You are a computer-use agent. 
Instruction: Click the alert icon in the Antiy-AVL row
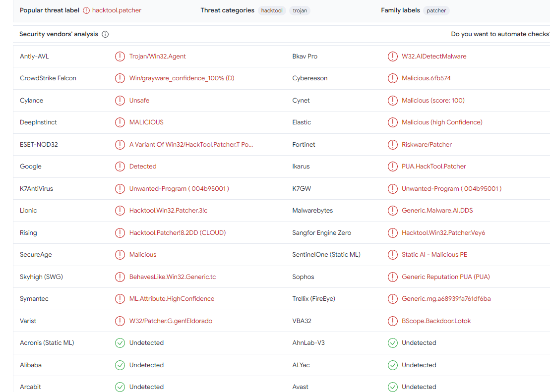[x=120, y=56]
